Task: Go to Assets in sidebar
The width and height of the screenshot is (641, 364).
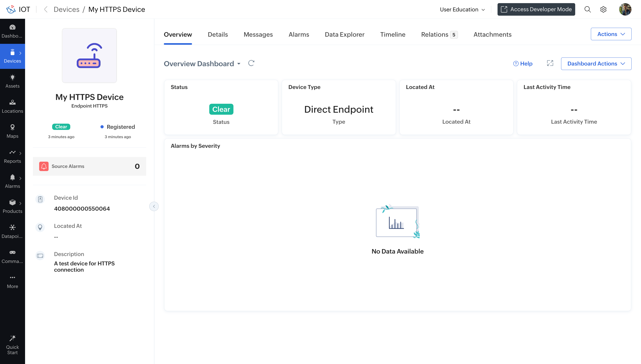Action: pos(12,81)
